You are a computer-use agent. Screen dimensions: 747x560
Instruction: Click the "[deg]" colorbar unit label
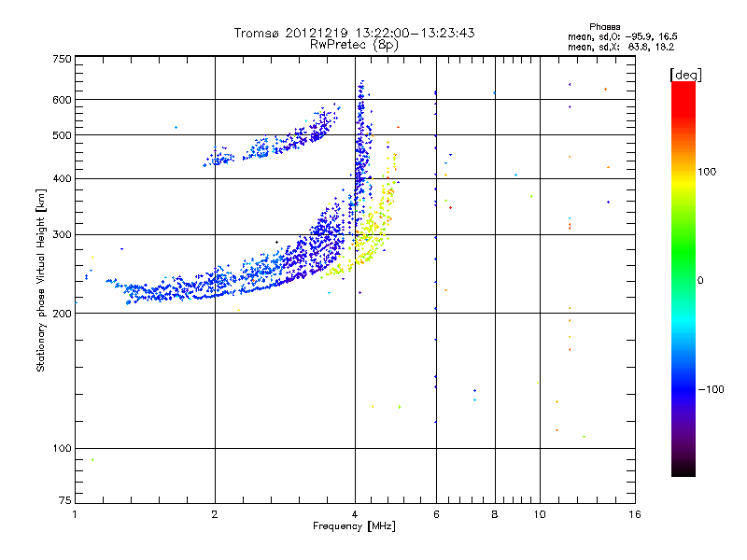tap(685, 75)
